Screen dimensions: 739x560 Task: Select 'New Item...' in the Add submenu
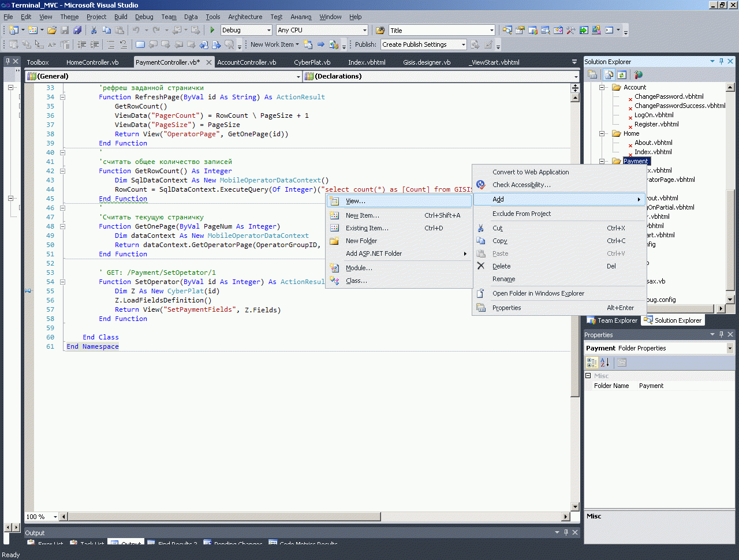(362, 215)
